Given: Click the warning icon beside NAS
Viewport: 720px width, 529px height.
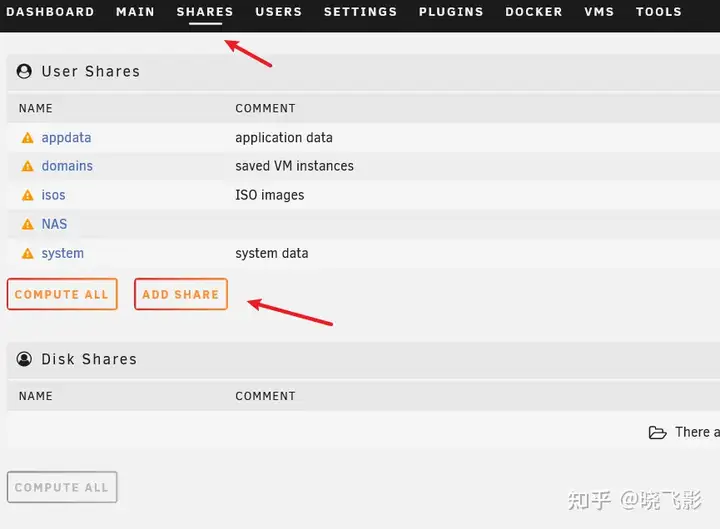Looking at the screenshot, I should (x=28, y=224).
